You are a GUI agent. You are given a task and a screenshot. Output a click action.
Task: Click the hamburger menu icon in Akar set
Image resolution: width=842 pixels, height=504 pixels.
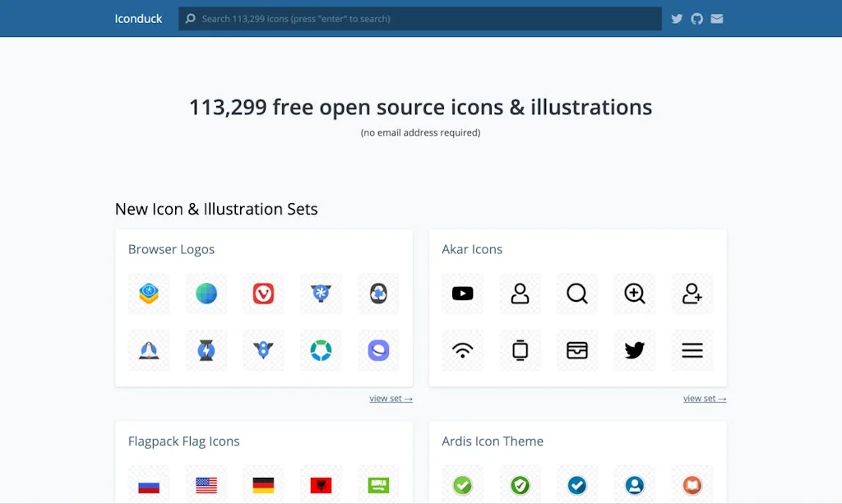point(692,350)
